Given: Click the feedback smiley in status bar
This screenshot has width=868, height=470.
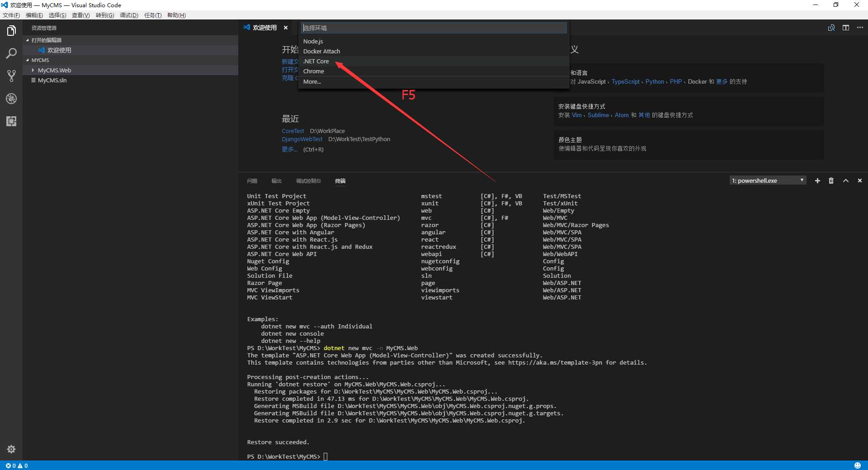Looking at the screenshot, I should [x=857, y=465].
